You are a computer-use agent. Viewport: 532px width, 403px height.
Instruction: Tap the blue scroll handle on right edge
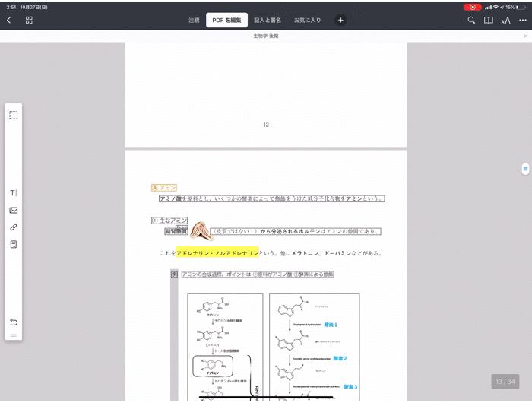tap(526, 169)
